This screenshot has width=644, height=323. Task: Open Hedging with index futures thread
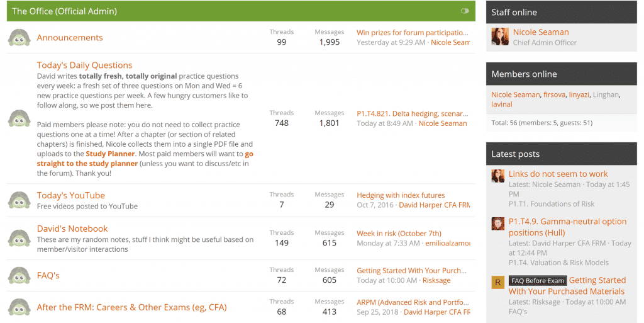401,195
